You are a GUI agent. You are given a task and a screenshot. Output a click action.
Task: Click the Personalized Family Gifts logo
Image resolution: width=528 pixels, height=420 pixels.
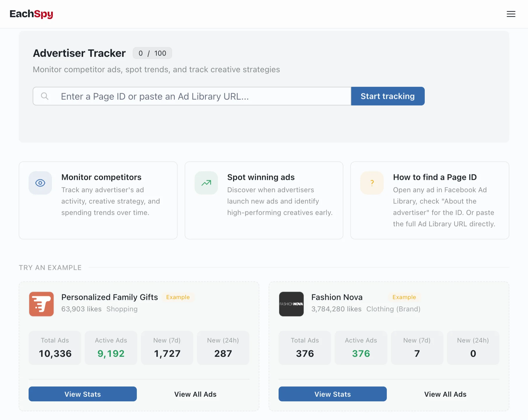[x=41, y=304]
